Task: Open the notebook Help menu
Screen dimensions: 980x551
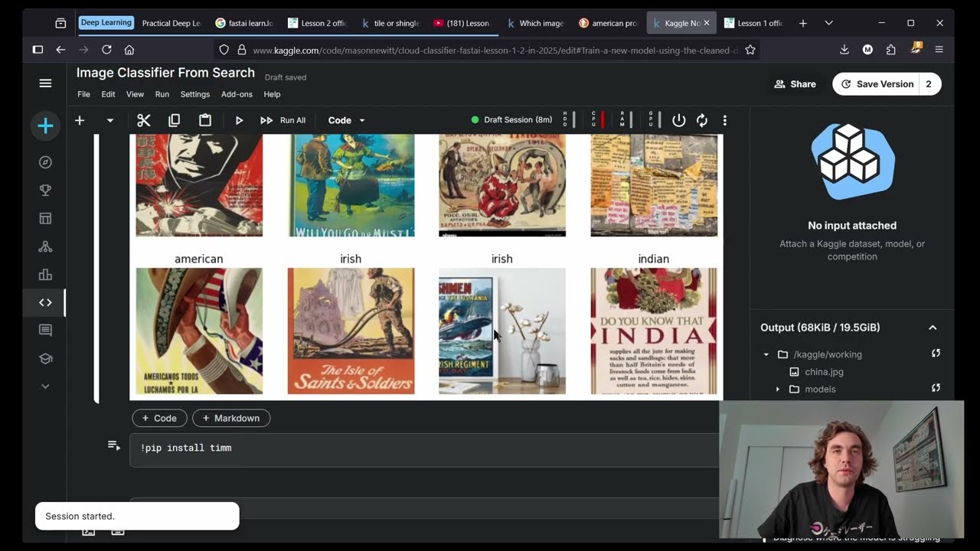Action: click(x=272, y=94)
